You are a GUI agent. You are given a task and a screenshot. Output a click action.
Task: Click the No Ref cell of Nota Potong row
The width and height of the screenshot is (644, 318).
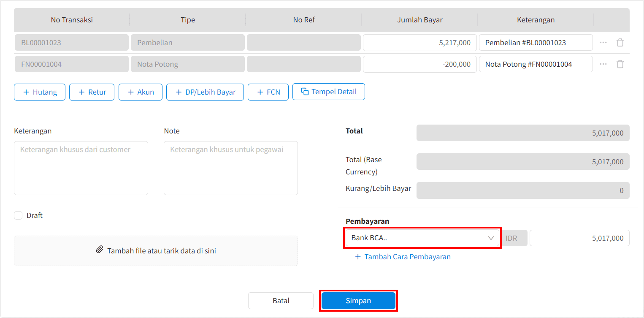point(304,64)
